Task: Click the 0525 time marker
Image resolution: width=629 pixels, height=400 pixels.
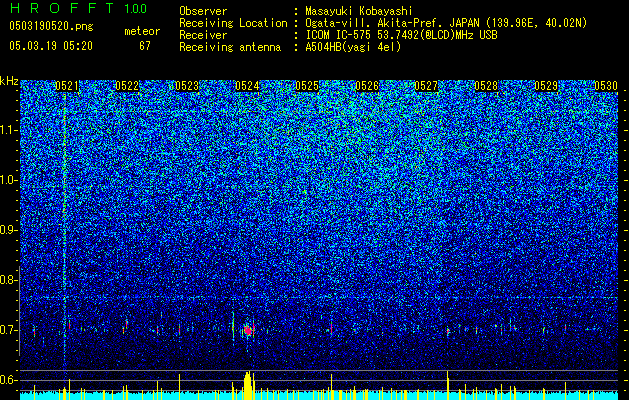Action: (307, 86)
